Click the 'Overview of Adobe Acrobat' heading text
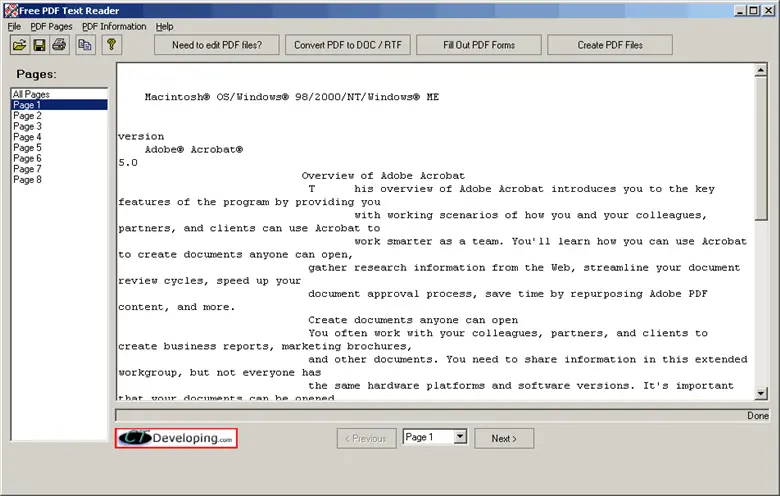Image resolution: width=780 pixels, height=496 pixels. [383, 176]
